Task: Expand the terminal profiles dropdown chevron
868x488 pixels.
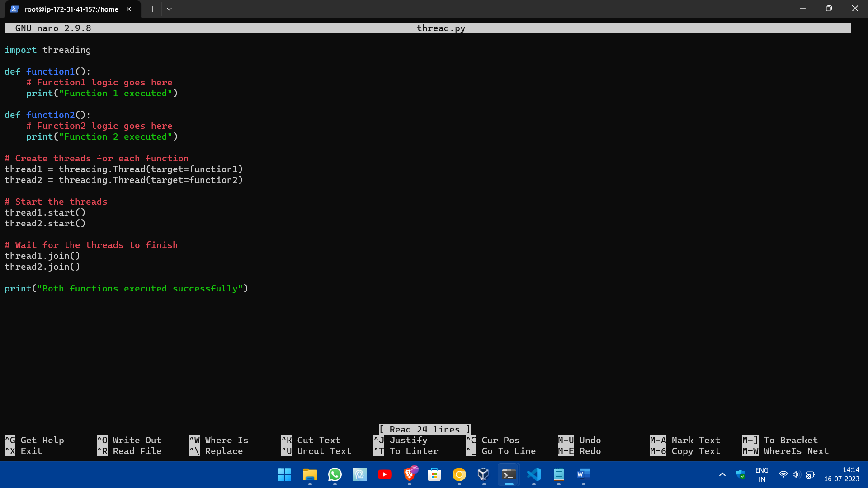Action: click(x=169, y=9)
